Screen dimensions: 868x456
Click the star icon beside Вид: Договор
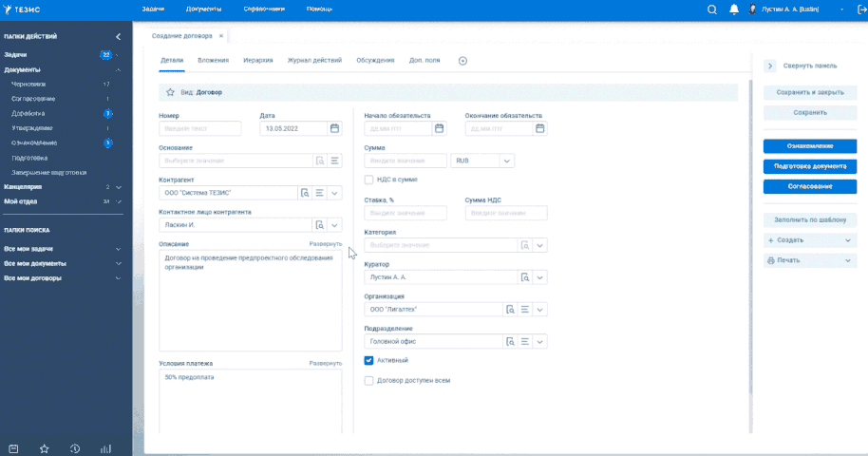tap(170, 92)
